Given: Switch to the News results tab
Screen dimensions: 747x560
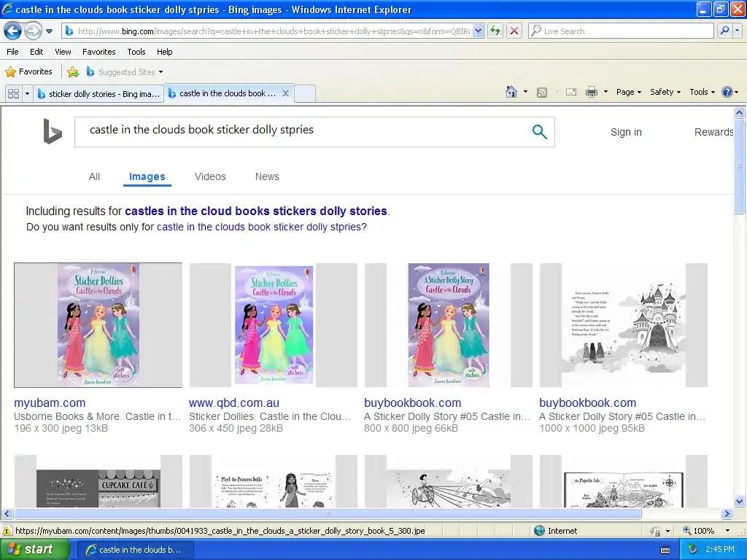Looking at the screenshot, I should point(267,176).
